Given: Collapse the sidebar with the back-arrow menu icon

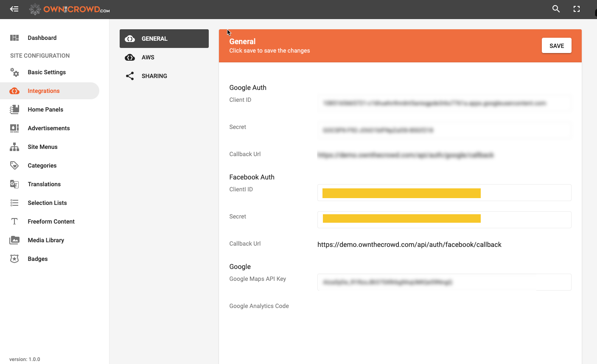Looking at the screenshot, I should (14, 9).
